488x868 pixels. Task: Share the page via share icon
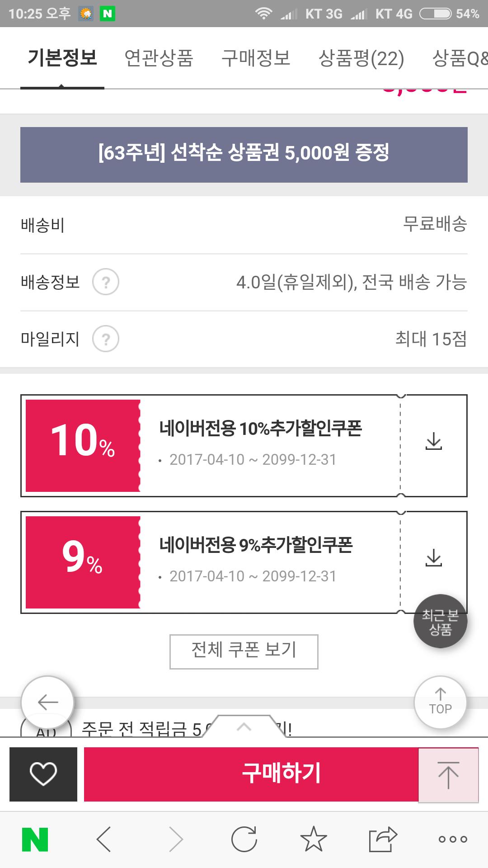pos(383,840)
